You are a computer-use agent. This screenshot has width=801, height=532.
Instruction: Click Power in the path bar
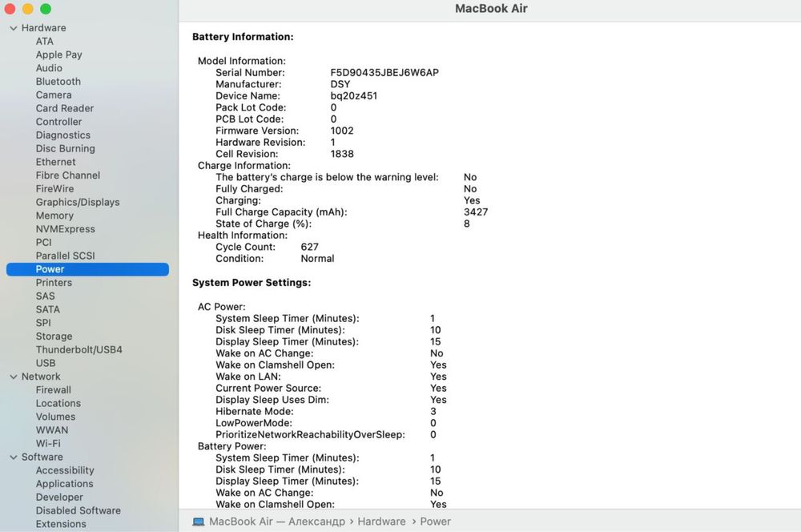click(435, 522)
